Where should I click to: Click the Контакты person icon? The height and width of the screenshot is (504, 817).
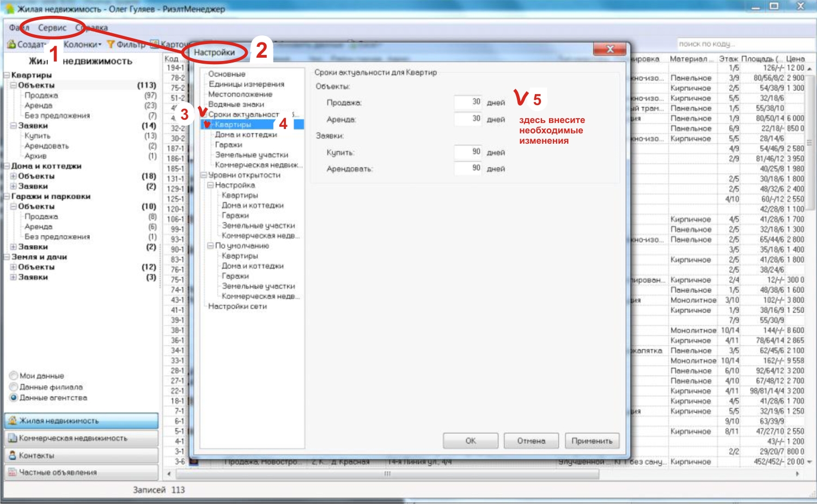click(12, 456)
